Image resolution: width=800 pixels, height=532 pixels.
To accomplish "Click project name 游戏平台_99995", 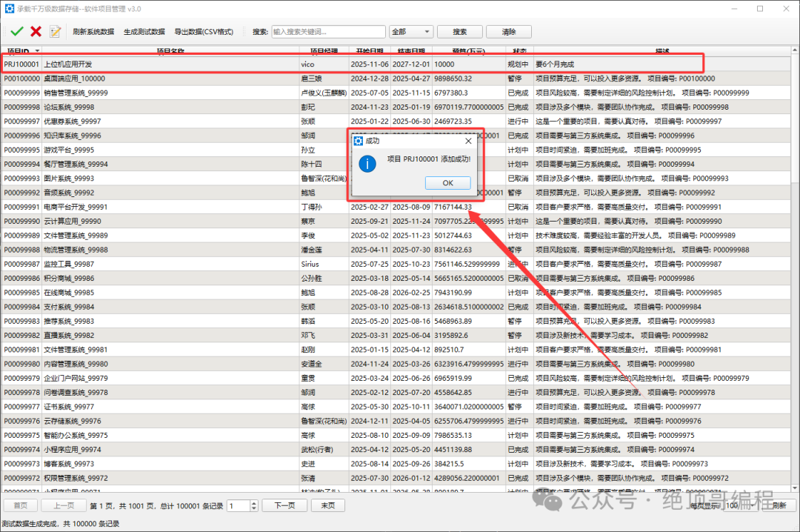I will pyautogui.click(x=69, y=150).
